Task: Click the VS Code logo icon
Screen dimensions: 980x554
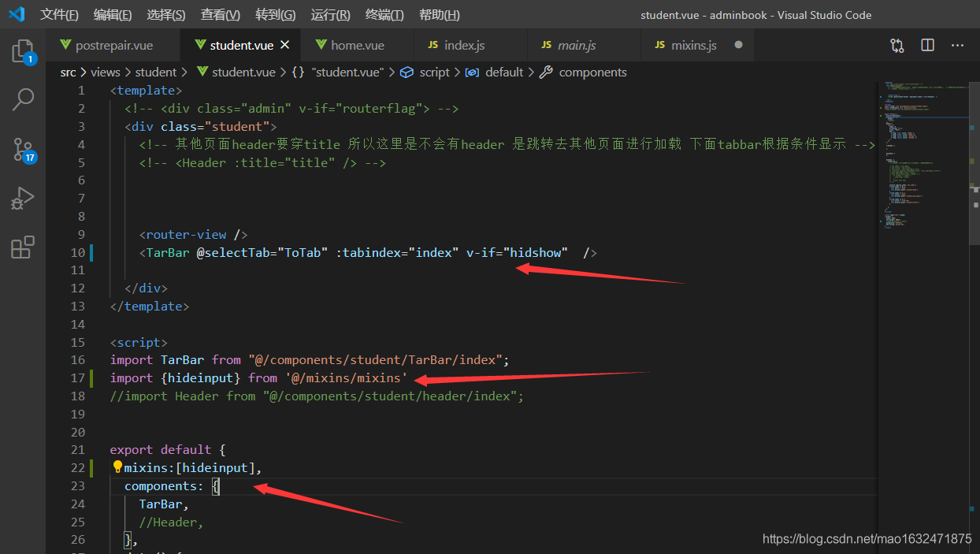Action: (17, 14)
